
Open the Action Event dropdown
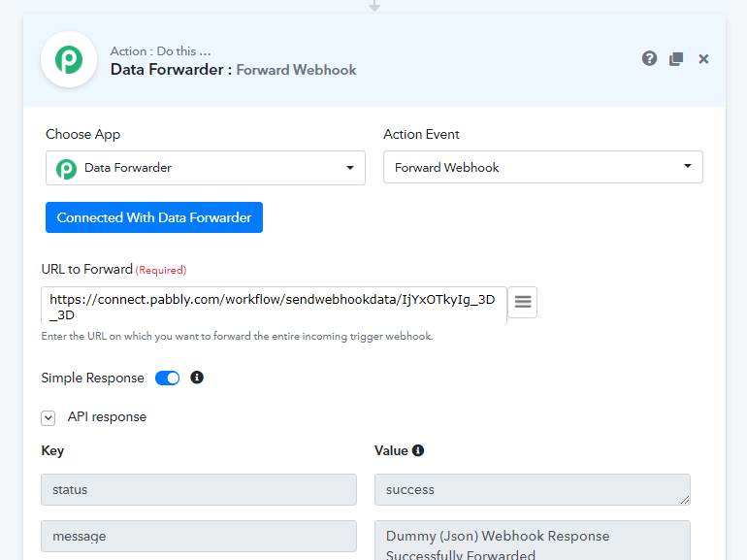[x=542, y=167]
